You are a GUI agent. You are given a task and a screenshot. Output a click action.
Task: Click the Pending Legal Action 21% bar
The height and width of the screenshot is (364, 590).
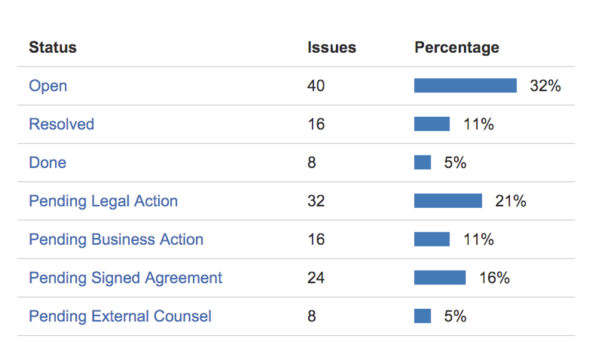pos(448,201)
